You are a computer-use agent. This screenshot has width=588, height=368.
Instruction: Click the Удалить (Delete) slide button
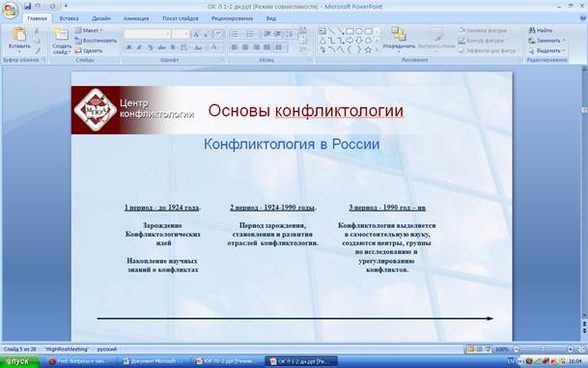coord(89,50)
